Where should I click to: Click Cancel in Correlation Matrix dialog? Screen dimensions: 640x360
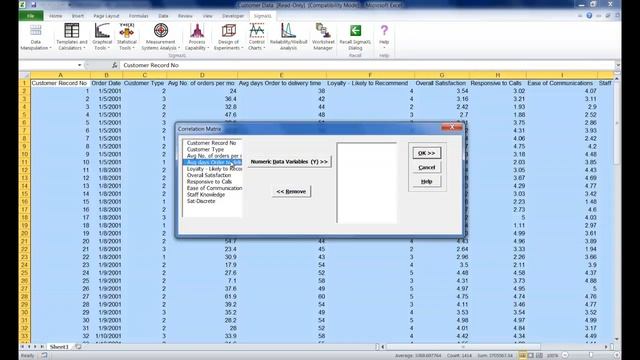coord(427,167)
